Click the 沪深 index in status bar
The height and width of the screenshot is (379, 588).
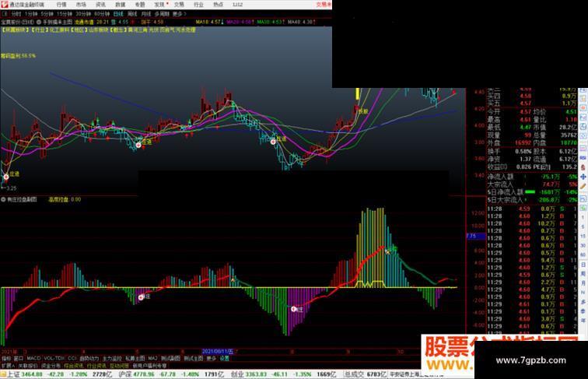click(x=126, y=374)
